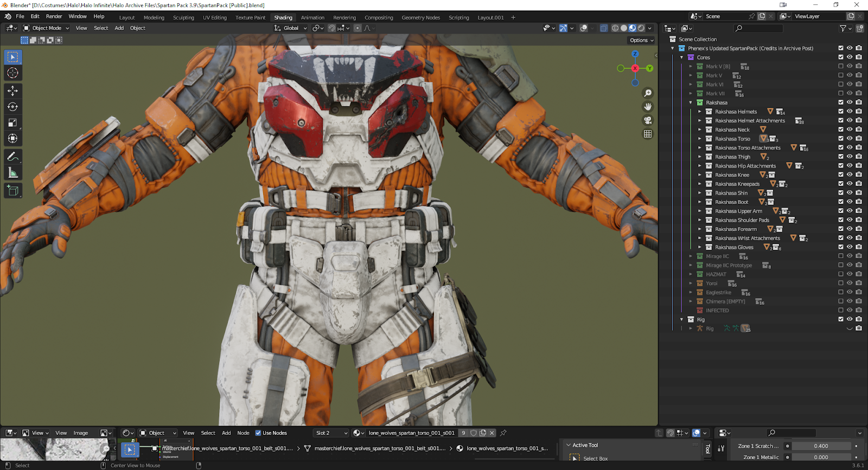868x470 pixels.
Task: Click the outliner filter funnel icon
Action: point(843,28)
